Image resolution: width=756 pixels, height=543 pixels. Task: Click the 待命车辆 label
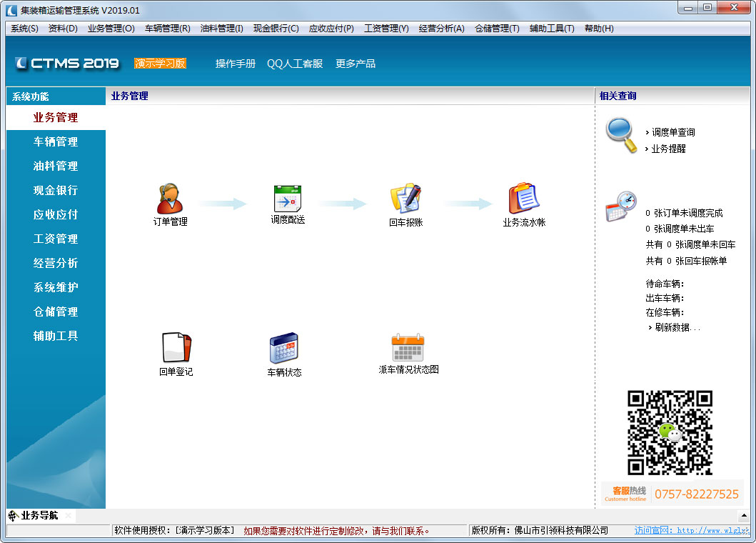click(x=665, y=284)
